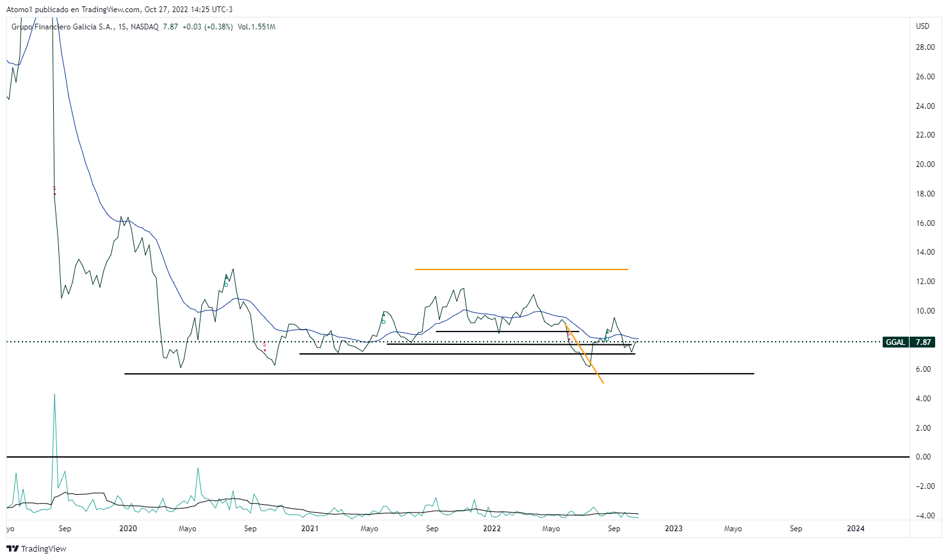This screenshot has height=560, width=948.
Task: Click the 7.87 current price tag
Action: coord(923,342)
